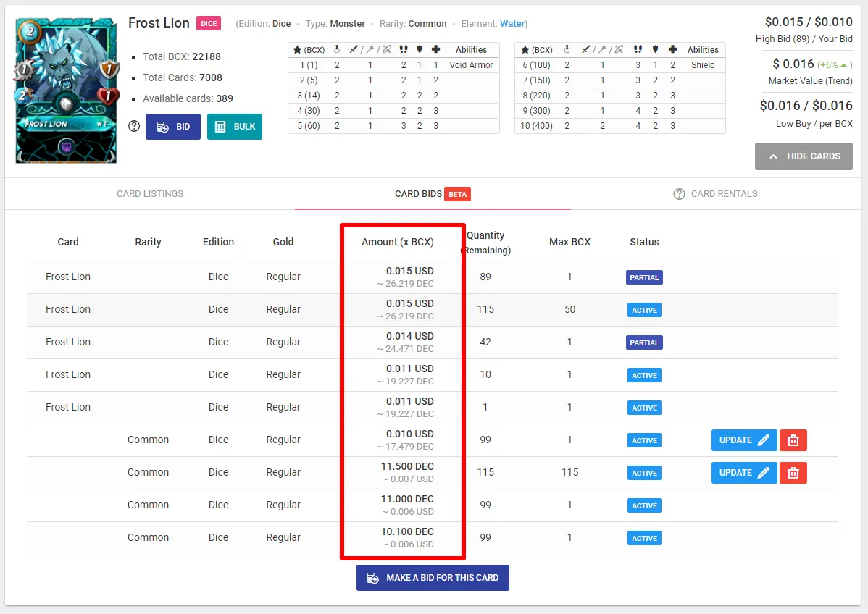868x614 pixels.
Task: Click the ACTIVE status on the 50 max BCX row
Action: click(644, 311)
